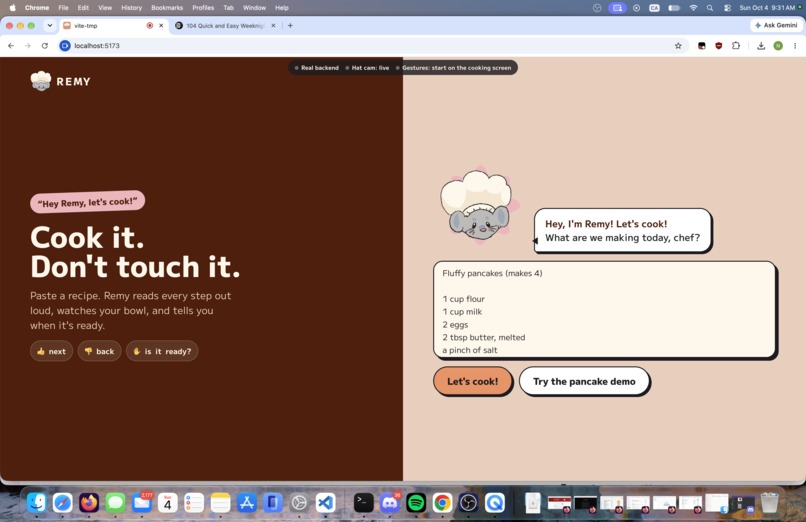Open Messages from the Dock

click(115, 502)
